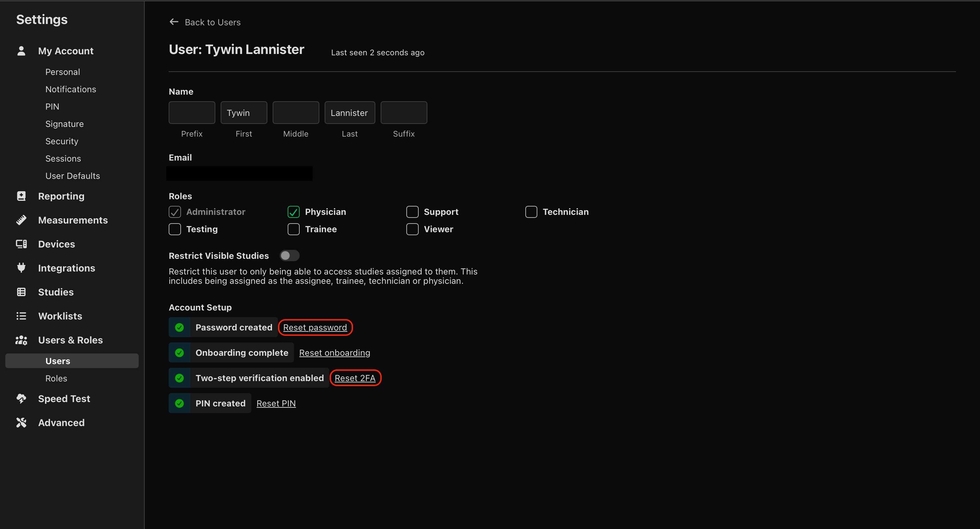Click the Users & Roles group icon
This screenshot has height=529, width=980.
click(x=21, y=340)
